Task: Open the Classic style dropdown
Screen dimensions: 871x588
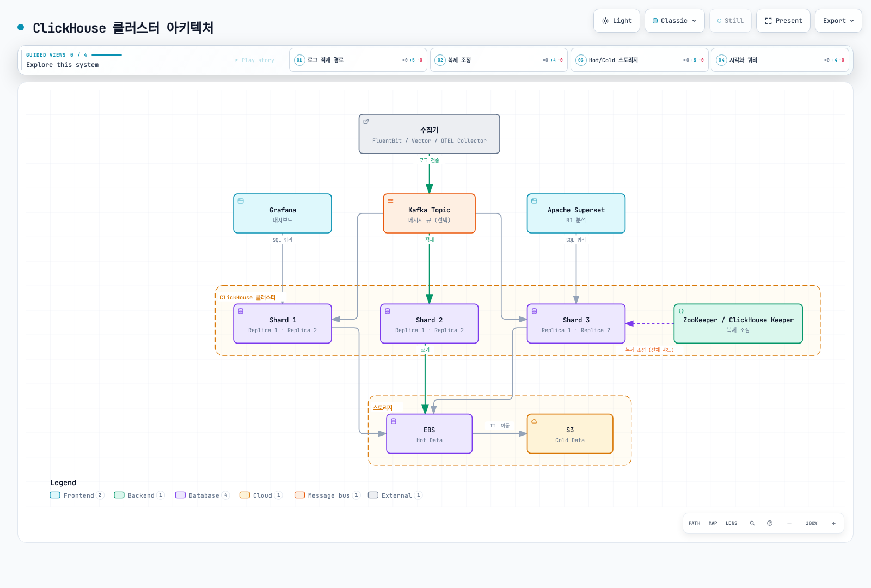Action: tap(674, 21)
